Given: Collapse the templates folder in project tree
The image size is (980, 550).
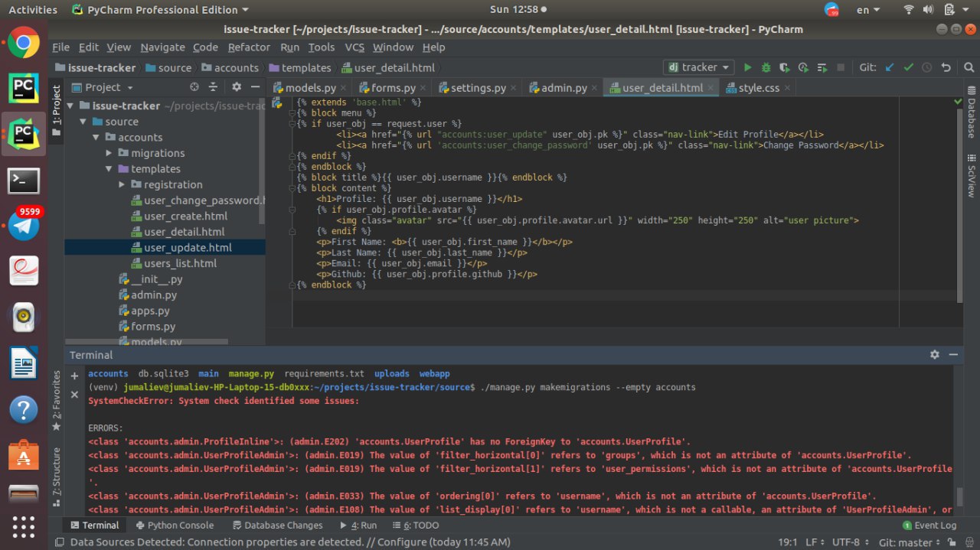Looking at the screenshot, I should [x=109, y=169].
